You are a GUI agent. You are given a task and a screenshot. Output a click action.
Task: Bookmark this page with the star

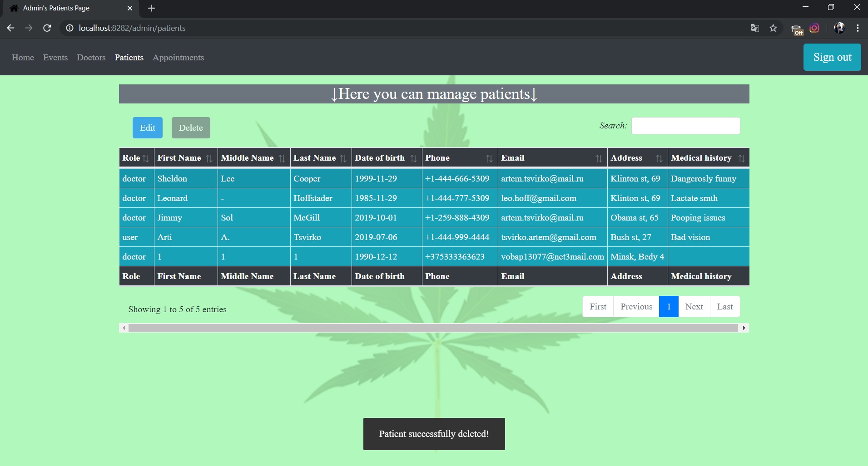click(x=773, y=28)
